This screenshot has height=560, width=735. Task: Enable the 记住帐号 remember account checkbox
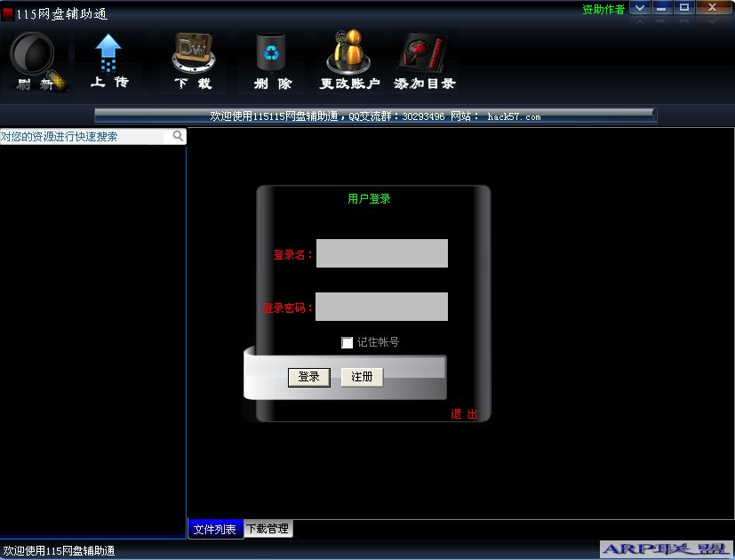347,342
